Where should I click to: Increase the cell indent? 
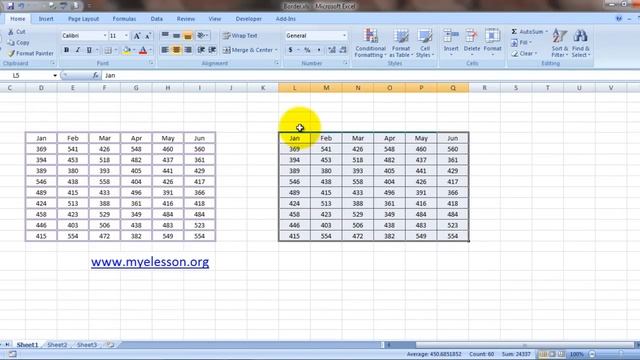[x=212, y=50]
